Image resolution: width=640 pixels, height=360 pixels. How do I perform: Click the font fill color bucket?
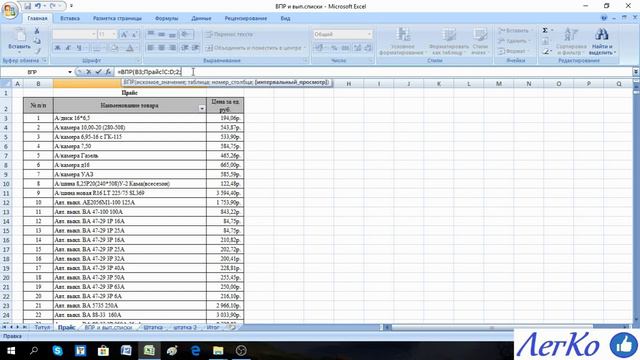pyautogui.click(x=115, y=48)
